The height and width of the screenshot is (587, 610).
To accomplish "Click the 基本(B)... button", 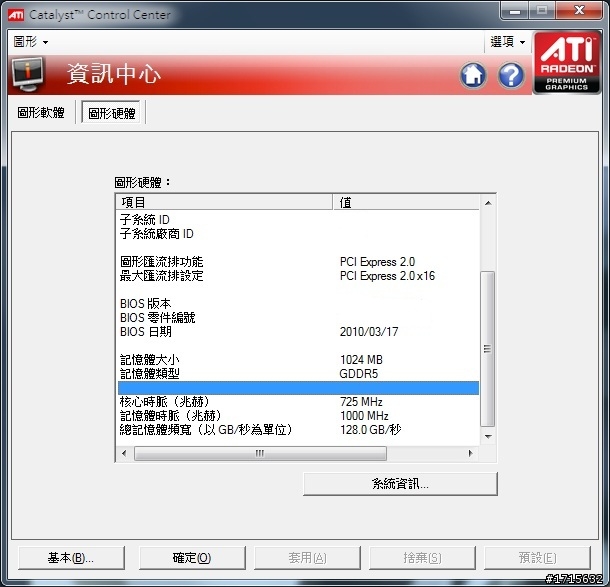I will 71,558.
